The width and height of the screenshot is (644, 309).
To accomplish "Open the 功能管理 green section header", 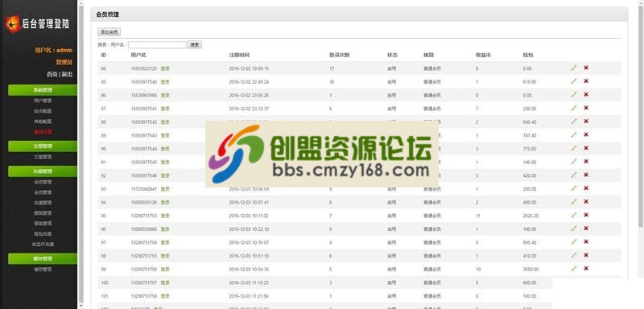I will click(x=43, y=171).
